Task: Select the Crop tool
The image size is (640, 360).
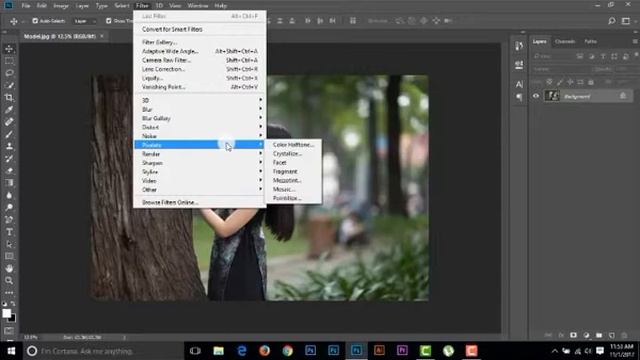Action: click(9, 98)
